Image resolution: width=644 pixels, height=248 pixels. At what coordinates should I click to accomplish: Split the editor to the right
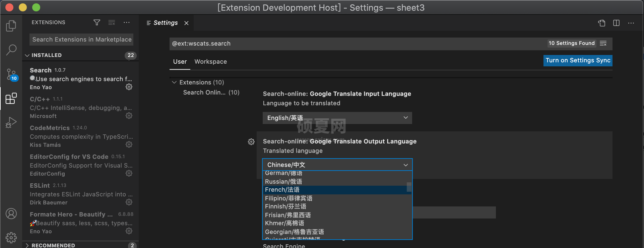616,23
